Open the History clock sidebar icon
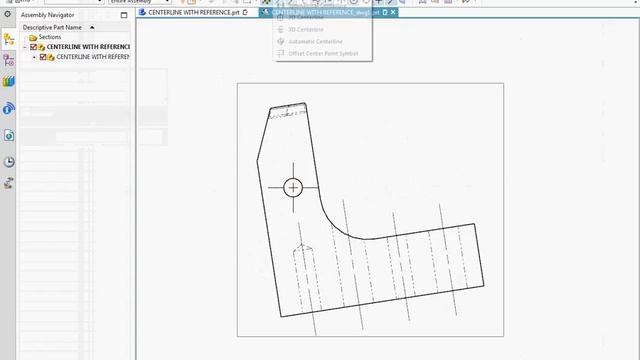The image size is (640, 360). (9, 162)
